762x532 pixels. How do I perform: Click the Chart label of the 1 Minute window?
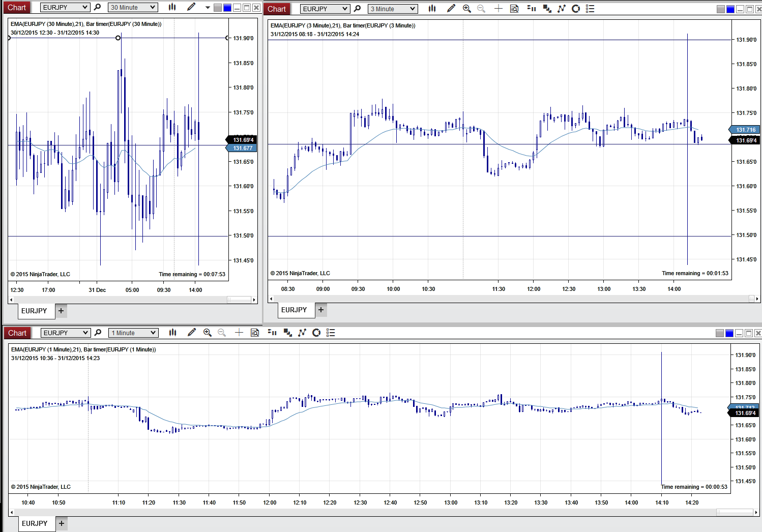point(17,333)
